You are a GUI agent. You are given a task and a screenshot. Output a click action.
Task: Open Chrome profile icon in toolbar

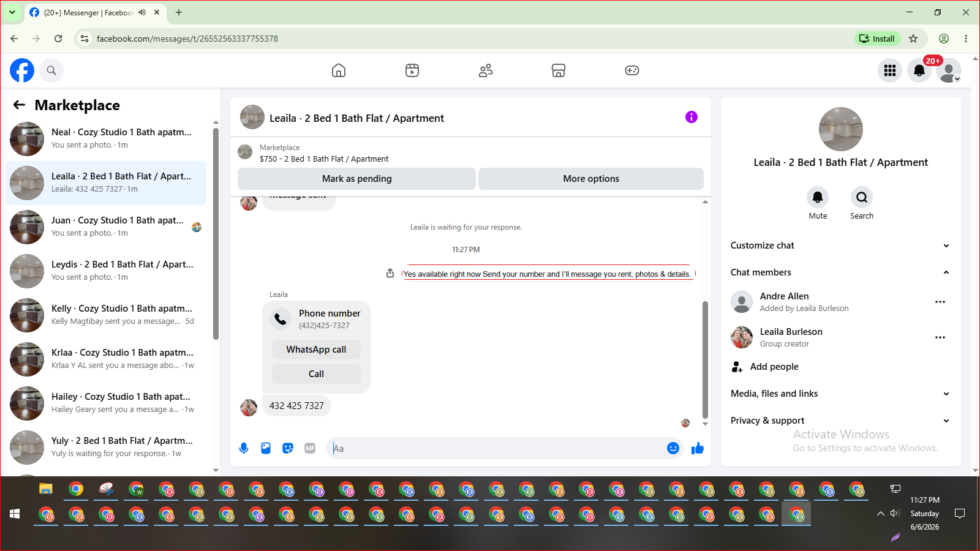(x=944, y=39)
